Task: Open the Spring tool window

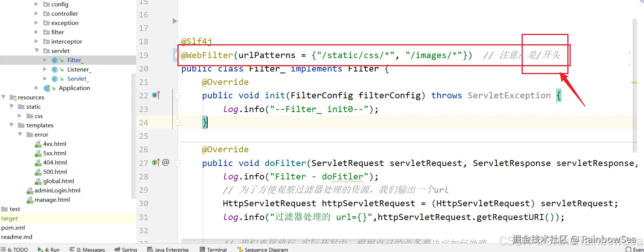Action: pos(126,249)
